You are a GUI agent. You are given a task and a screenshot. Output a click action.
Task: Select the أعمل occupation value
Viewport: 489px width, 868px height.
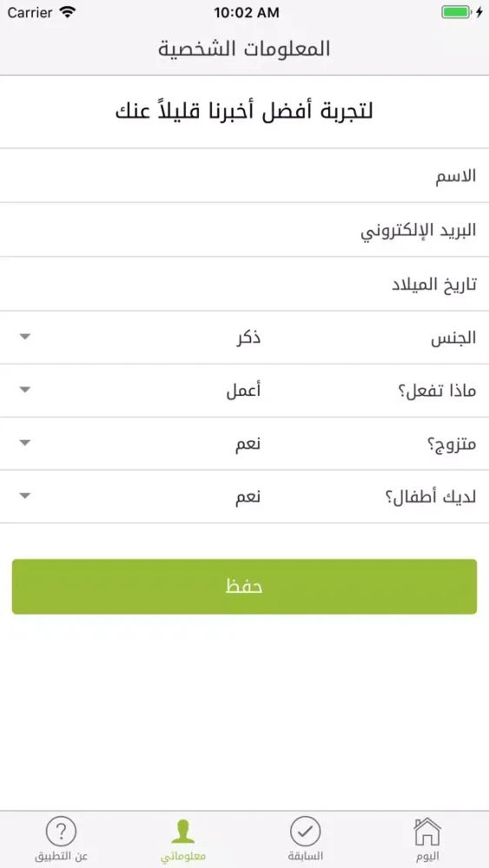tap(244, 391)
